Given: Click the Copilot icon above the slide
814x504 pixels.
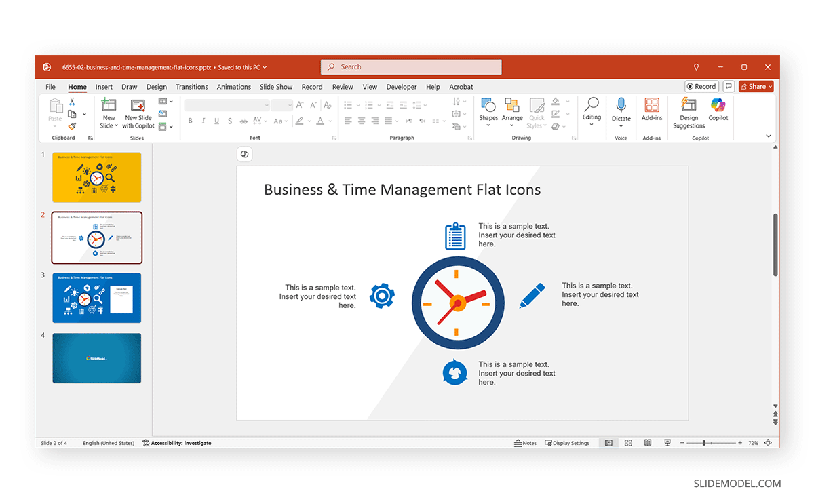Looking at the screenshot, I should (x=245, y=155).
